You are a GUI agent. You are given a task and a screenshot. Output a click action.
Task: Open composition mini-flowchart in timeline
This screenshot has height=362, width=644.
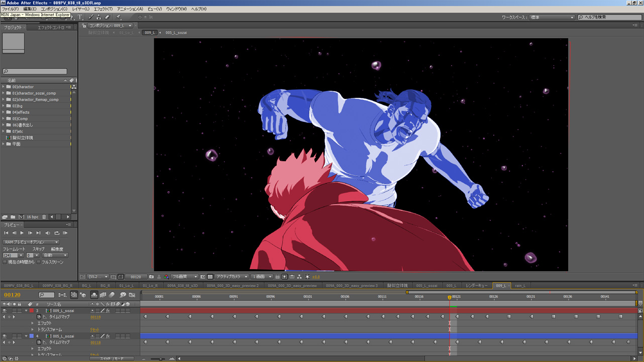[62, 295]
